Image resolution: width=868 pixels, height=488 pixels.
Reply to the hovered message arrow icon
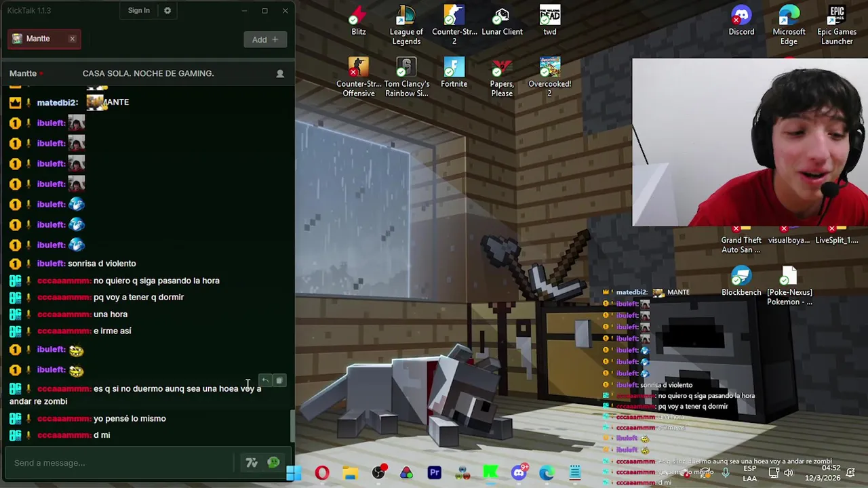[x=265, y=381]
